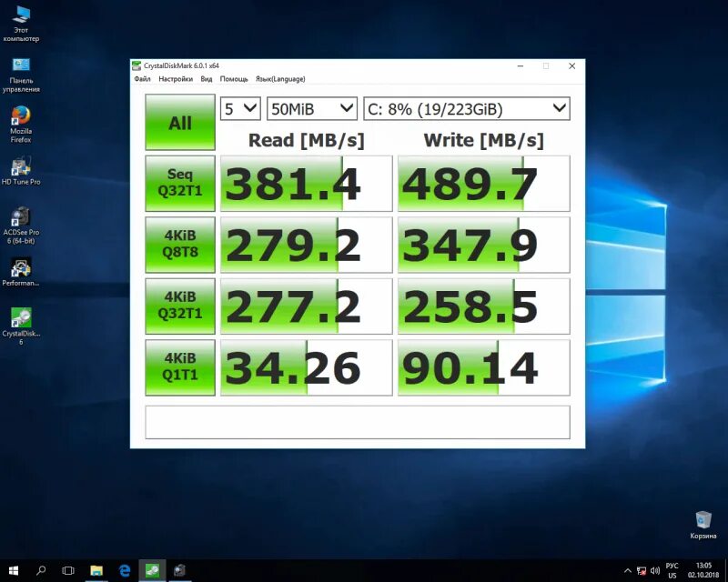Click the 4KiB Q32T1 read value 277.2
The image size is (728, 582).
pos(307,306)
